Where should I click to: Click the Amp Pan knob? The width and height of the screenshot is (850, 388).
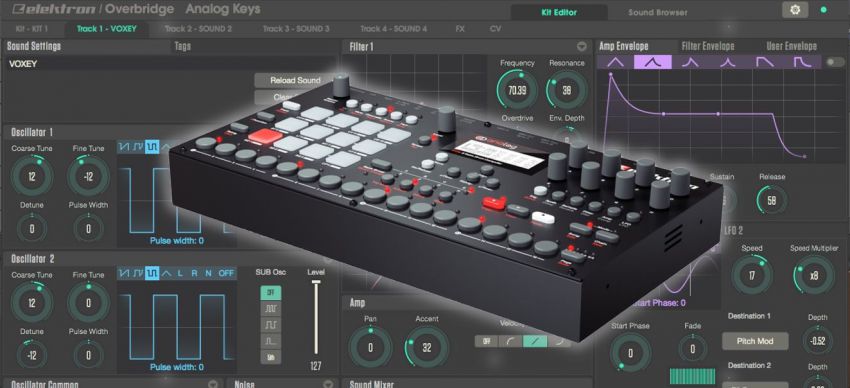pos(370,347)
